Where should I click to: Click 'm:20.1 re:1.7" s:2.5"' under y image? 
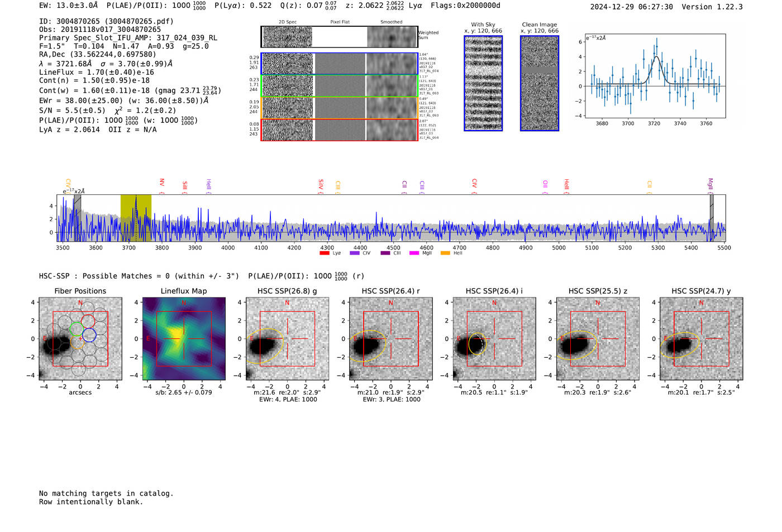702,392
